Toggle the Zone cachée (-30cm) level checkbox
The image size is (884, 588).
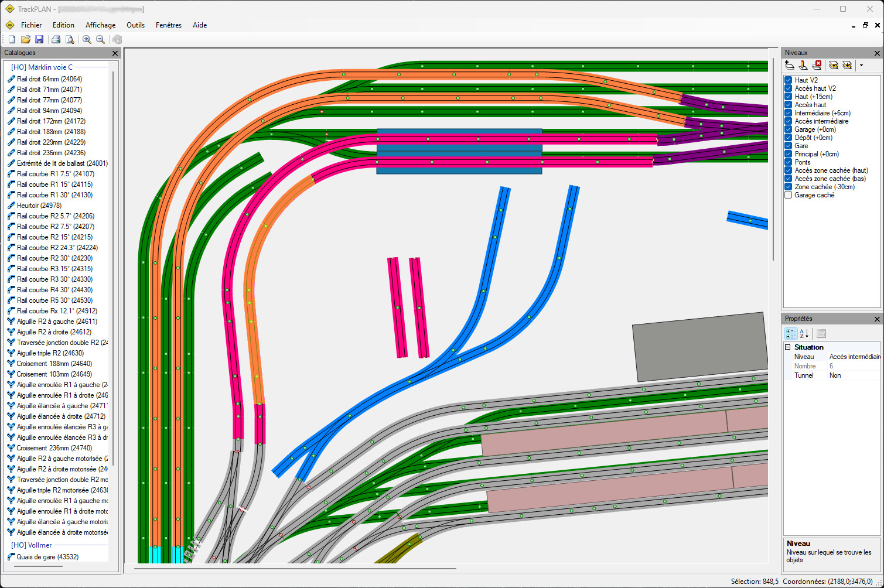[789, 187]
